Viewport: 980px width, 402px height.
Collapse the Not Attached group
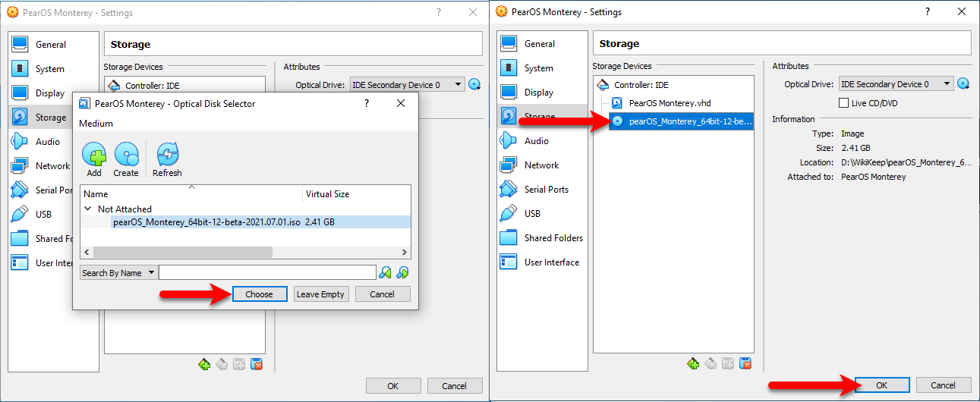click(x=88, y=209)
